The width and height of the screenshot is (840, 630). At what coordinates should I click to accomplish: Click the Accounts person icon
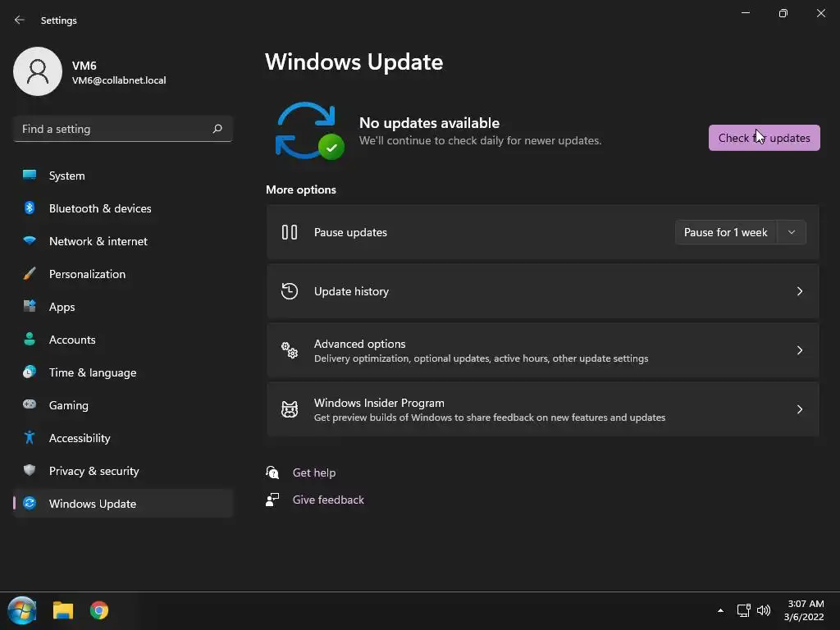point(30,339)
